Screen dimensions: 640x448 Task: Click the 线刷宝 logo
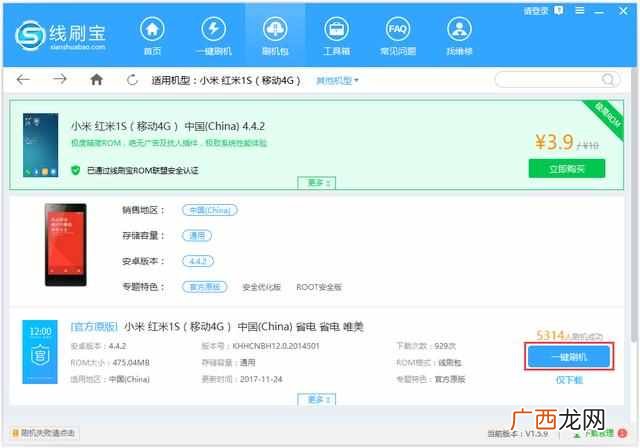click(60, 35)
